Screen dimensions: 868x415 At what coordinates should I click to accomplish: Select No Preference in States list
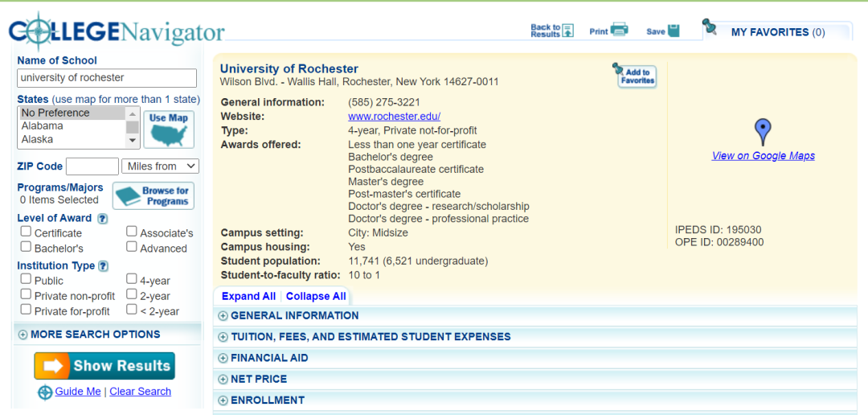tap(72, 113)
